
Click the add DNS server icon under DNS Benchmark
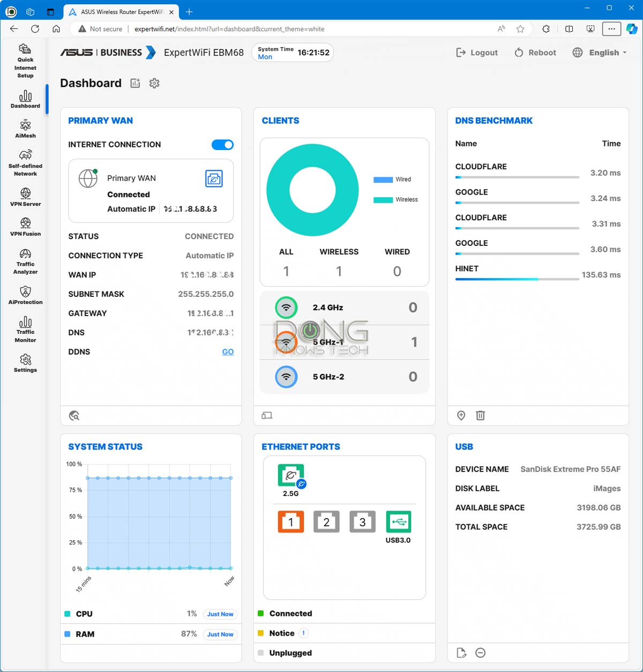click(x=461, y=415)
